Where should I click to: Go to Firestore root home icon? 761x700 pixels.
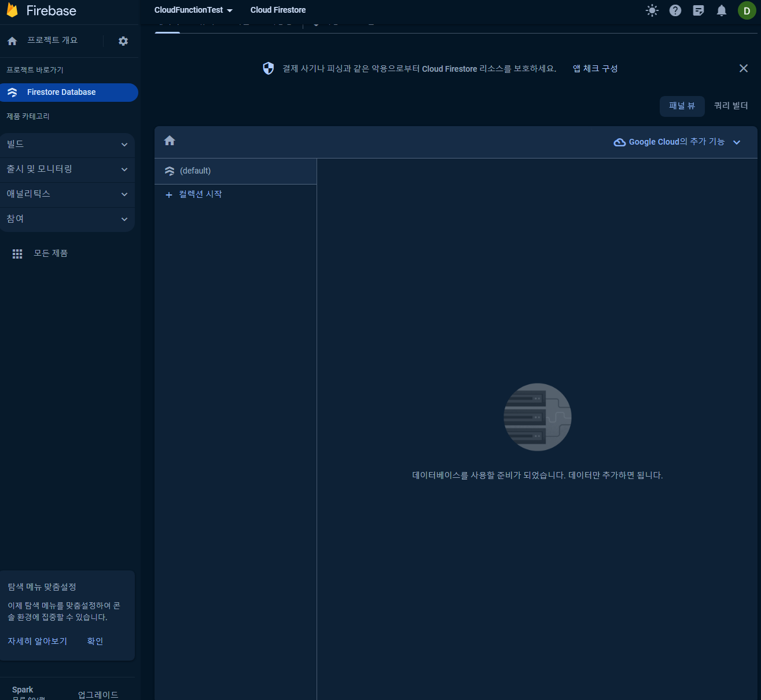[x=170, y=141]
